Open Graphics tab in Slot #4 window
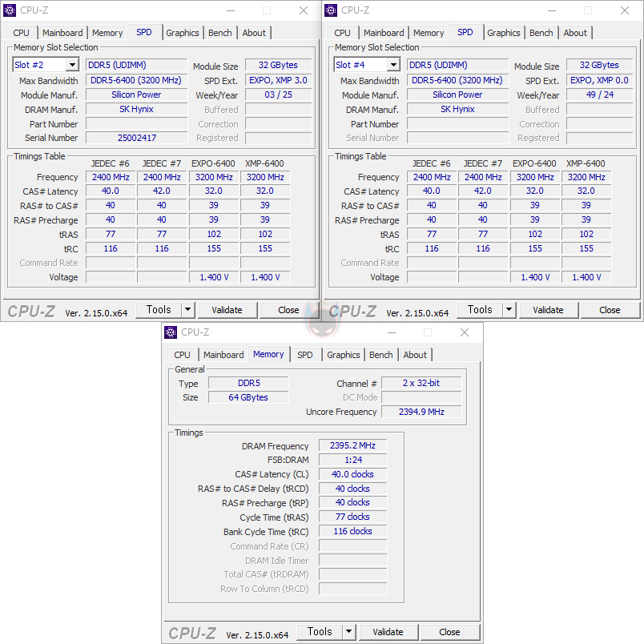644x644 pixels. [504, 33]
